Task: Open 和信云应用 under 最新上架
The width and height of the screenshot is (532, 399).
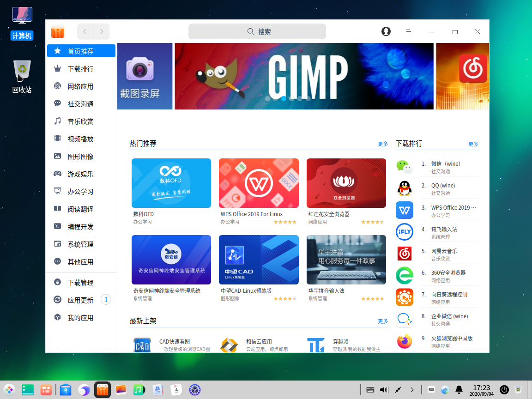Action: point(259,345)
